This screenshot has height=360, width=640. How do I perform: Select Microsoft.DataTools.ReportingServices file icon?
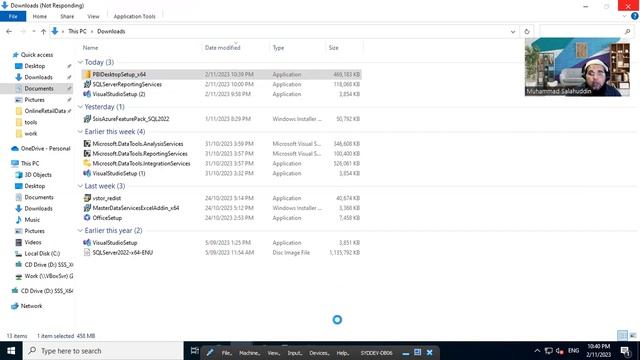[87, 153]
